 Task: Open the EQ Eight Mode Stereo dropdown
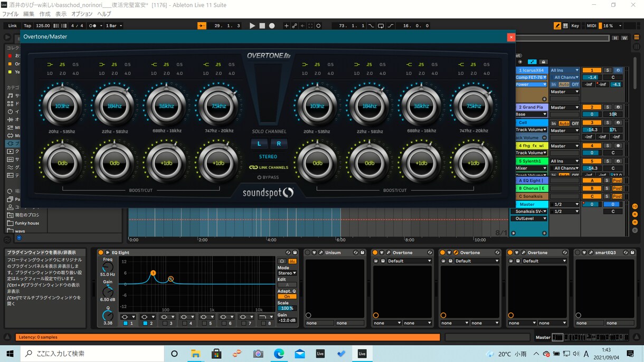(x=287, y=273)
